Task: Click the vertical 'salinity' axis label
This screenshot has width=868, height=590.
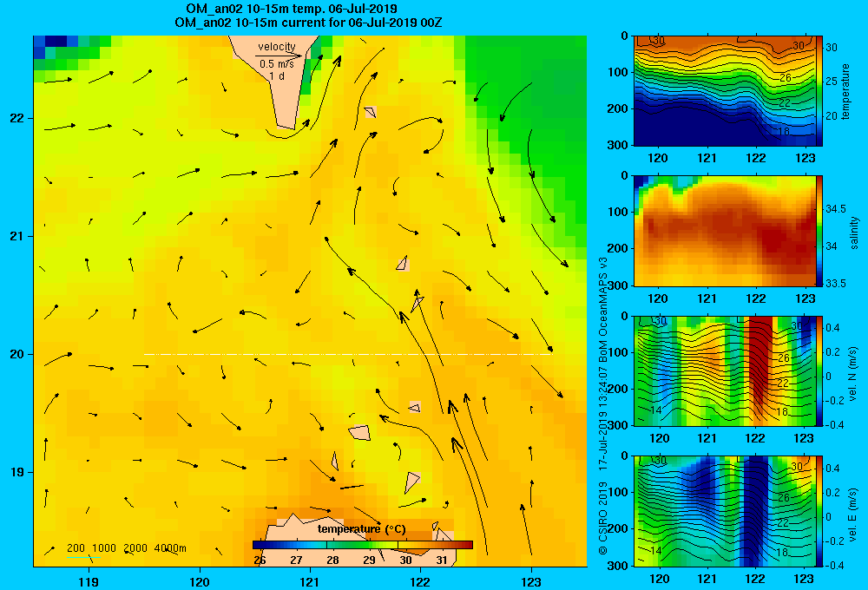Action: click(x=854, y=233)
